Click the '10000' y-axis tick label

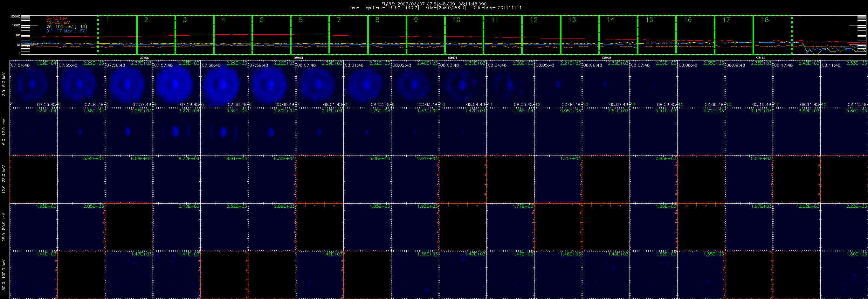[15, 17]
